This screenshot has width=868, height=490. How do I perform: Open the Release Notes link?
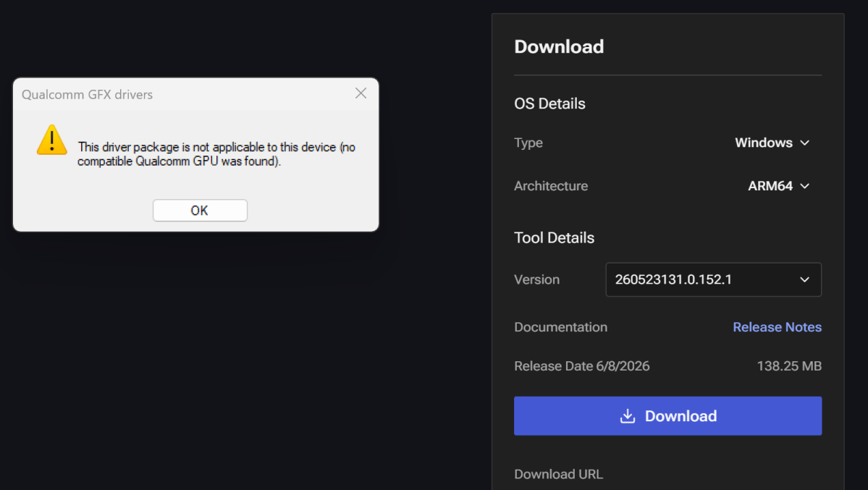tap(777, 327)
